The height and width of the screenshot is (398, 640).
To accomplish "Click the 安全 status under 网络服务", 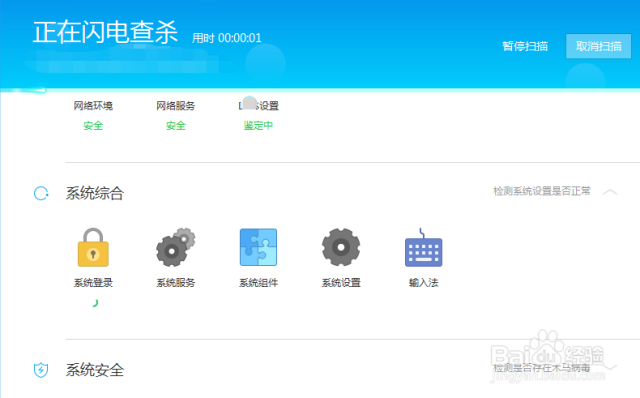I will click(x=176, y=126).
